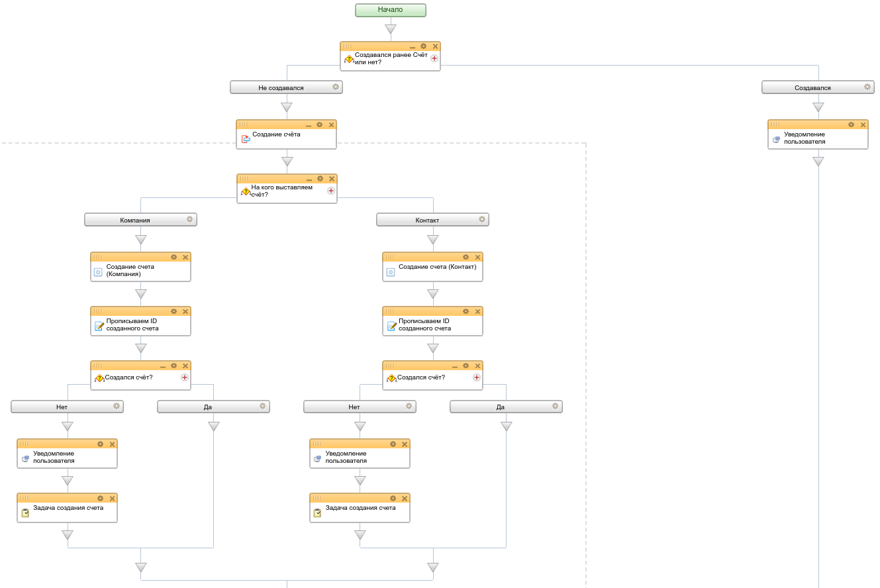Select the 'Компания' branch header
The height and width of the screenshot is (588, 880).
pyautogui.click(x=140, y=220)
